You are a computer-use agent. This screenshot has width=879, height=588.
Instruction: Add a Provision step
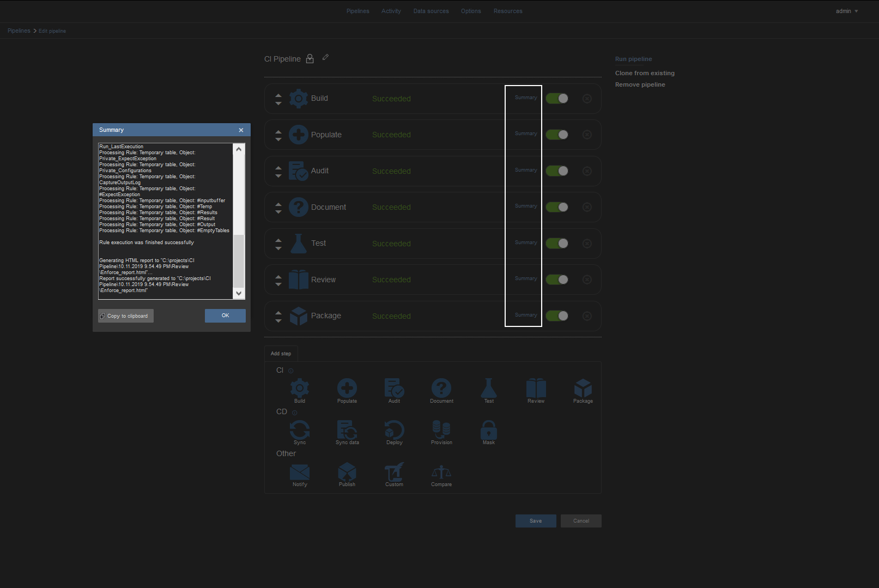point(441,429)
